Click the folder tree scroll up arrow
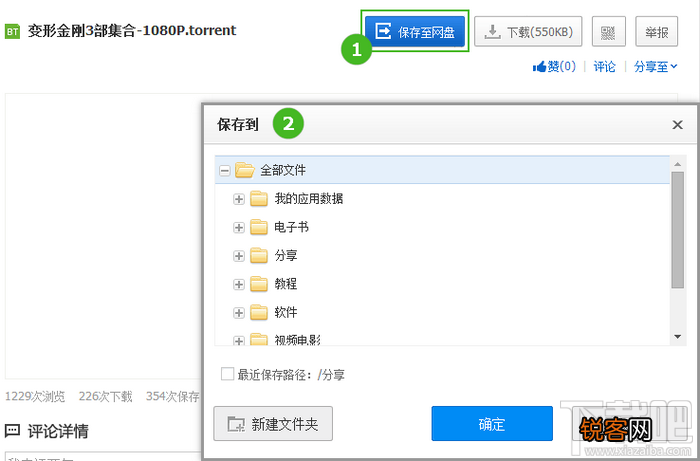This screenshot has width=700, height=461. pos(678,164)
